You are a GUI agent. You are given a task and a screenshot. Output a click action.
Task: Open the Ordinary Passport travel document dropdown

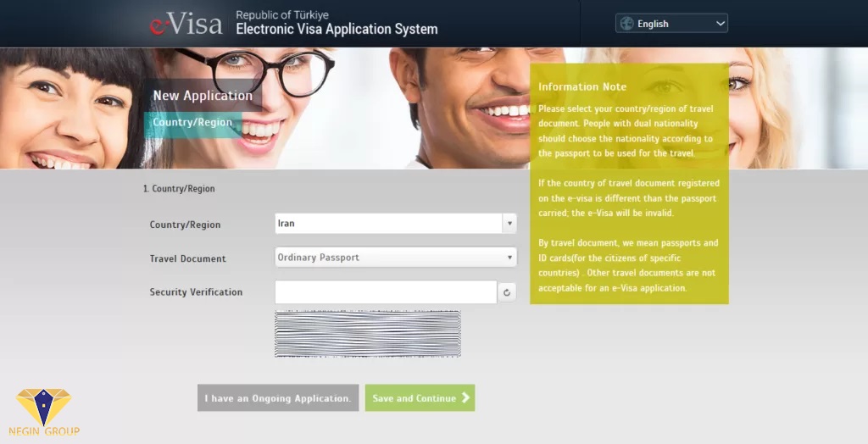tap(388, 258)
